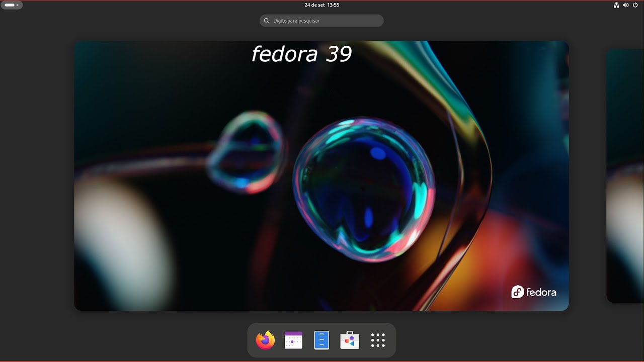Focus the 'Digite para pesquisar' search field

pos(321,21)
